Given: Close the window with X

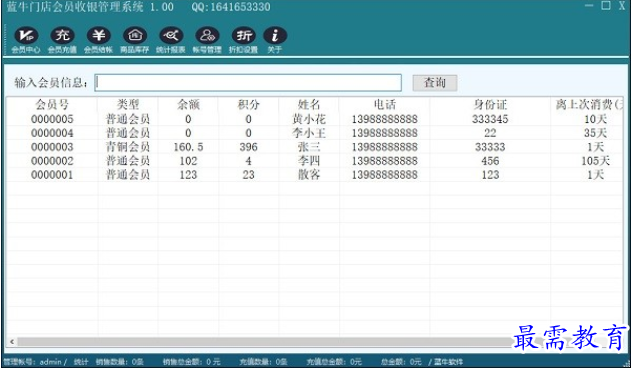Looking at the screenshot, I should tap(622, 6).
